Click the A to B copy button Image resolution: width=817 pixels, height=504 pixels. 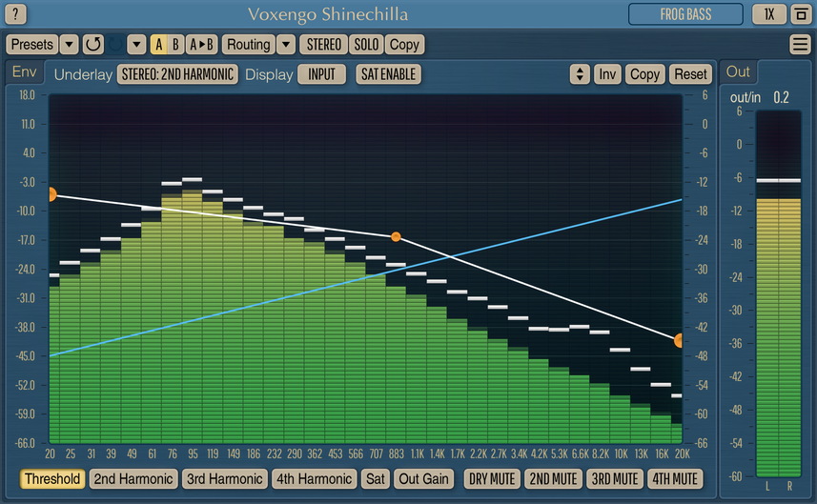[201, 44]
